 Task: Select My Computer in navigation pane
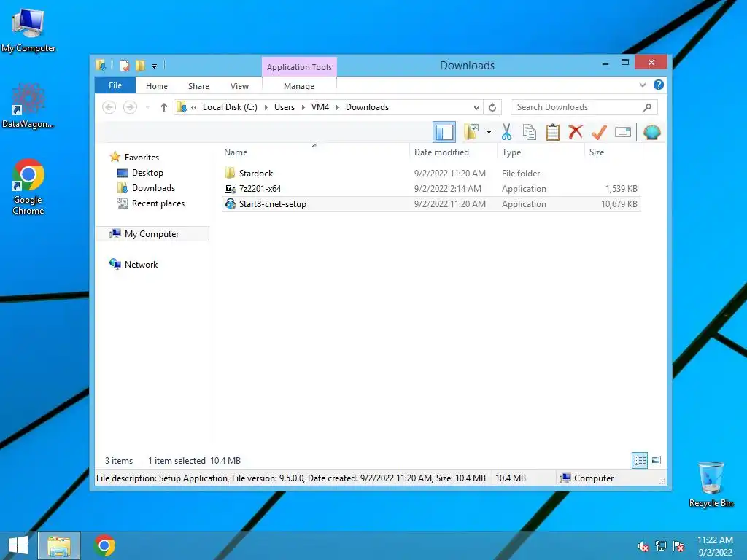[152, 234]
